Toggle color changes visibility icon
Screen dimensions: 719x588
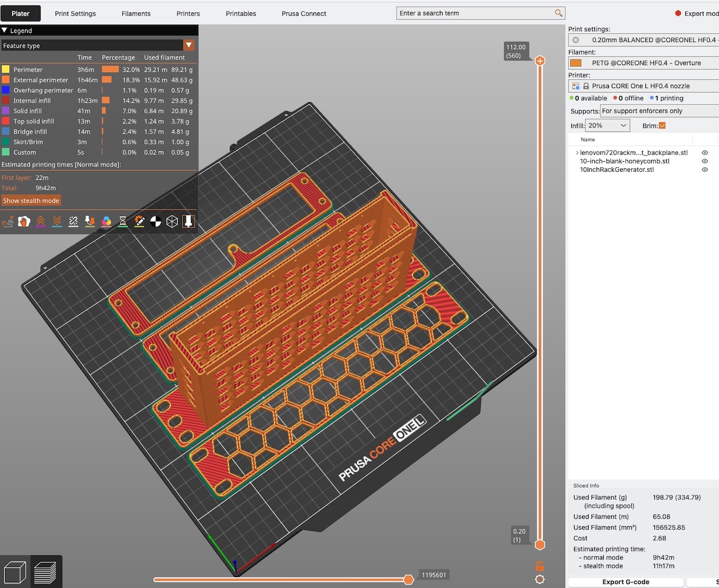(106, 222)
